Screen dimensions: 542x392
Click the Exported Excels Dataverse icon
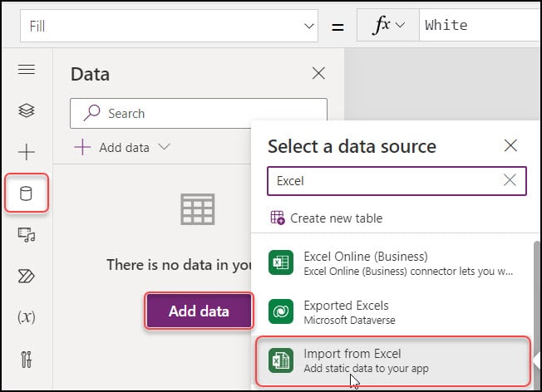coord(281,311)
